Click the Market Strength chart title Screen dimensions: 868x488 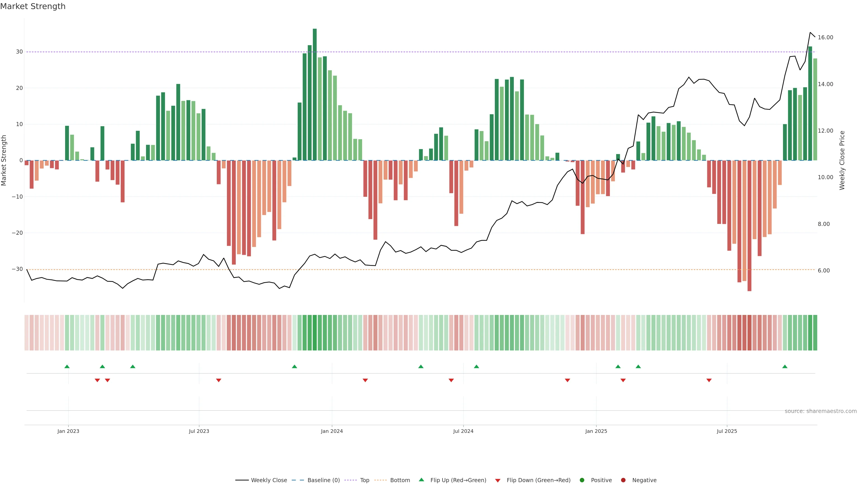pyautogui.click(x=33, y=6)
